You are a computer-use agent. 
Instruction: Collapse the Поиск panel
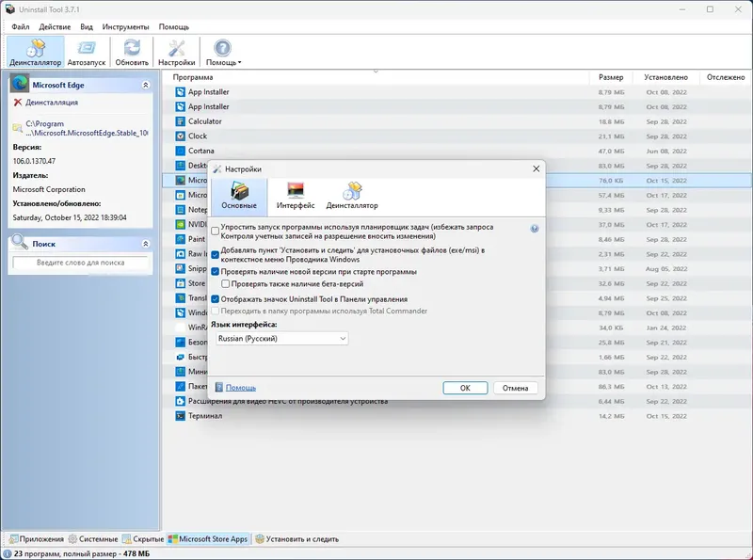tap(146, 244)
